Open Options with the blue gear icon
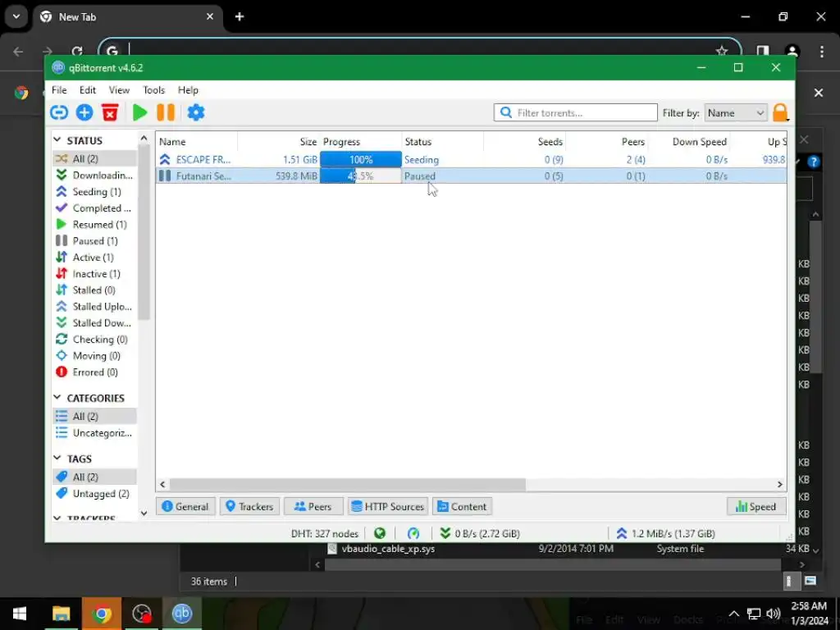Viewport: 840px width, 630px height. (x=196, y=112)
